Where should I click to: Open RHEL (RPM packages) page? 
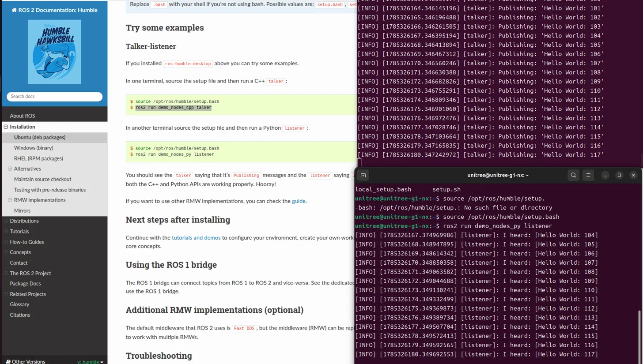click(38, 158)
